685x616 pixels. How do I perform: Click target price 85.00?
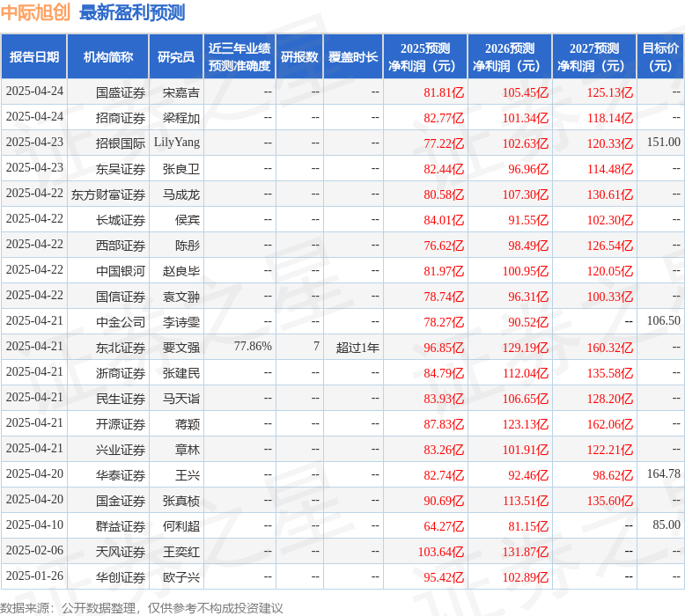point(667,524)
